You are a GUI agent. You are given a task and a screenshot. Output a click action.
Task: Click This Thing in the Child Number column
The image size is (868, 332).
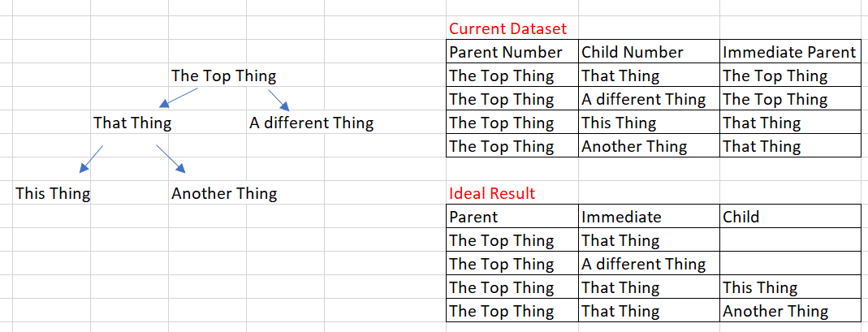pos(619,123)
